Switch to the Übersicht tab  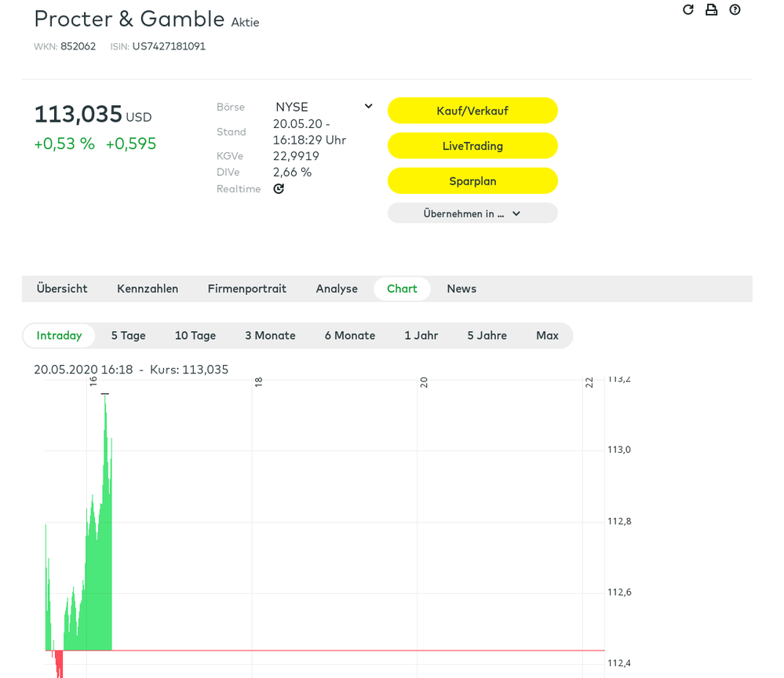click(62, 289)
